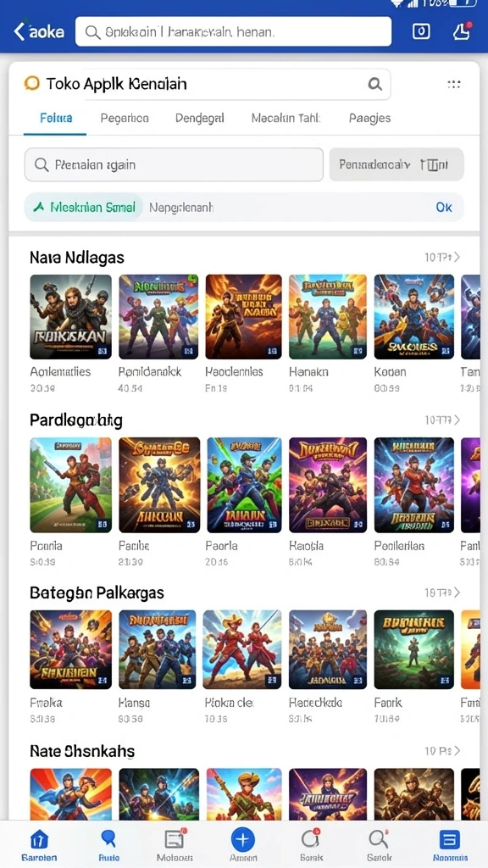Tap the blue plus Amom button
The width and height of the screenshot is (488, 868).
click(x=242, y=840)
